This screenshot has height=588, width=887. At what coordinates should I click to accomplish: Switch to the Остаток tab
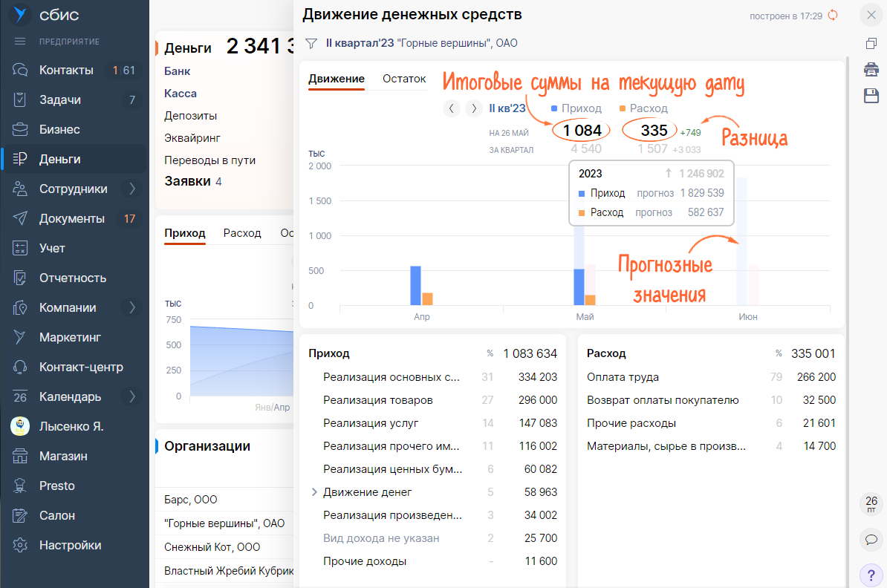pyautogui.click(x=404, y=79)
